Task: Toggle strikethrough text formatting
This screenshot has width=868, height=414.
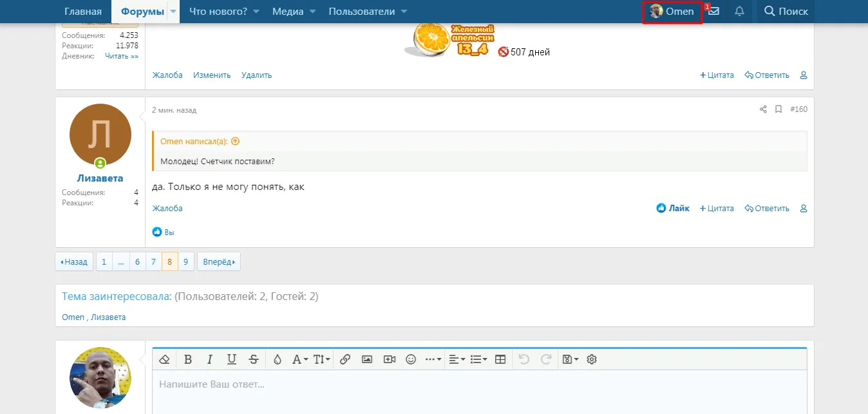Action: pyautogui.click(x=254, y=360)
